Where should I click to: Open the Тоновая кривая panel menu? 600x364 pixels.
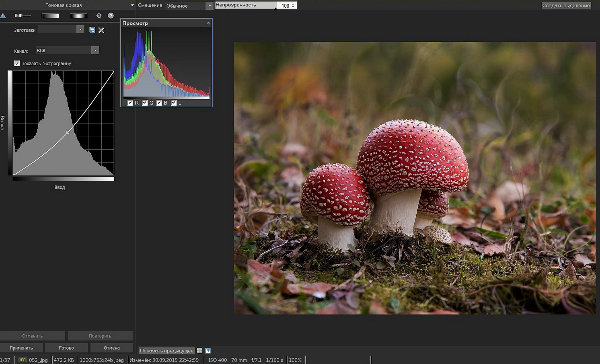pyautogui.click(x=132, y=5)
